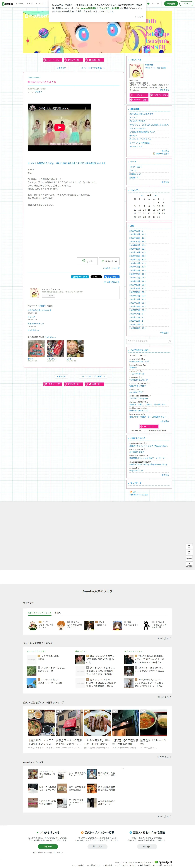Click the Hatena B!ブックマーク button
Viewport: 195px width, 868px height.
tap(80, 277)
